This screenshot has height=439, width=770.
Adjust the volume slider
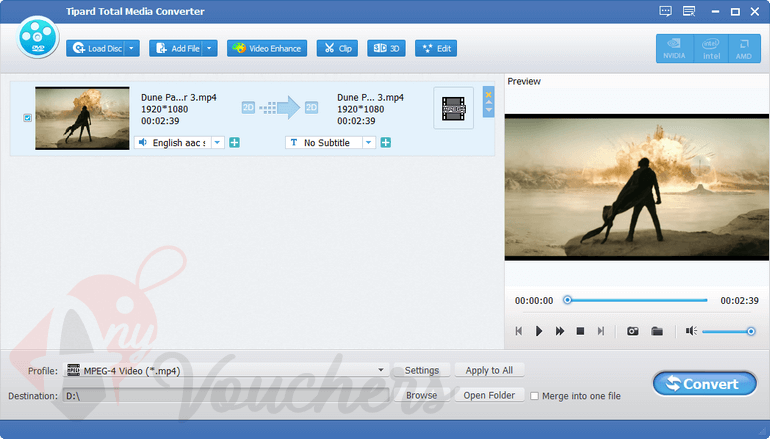728,331
